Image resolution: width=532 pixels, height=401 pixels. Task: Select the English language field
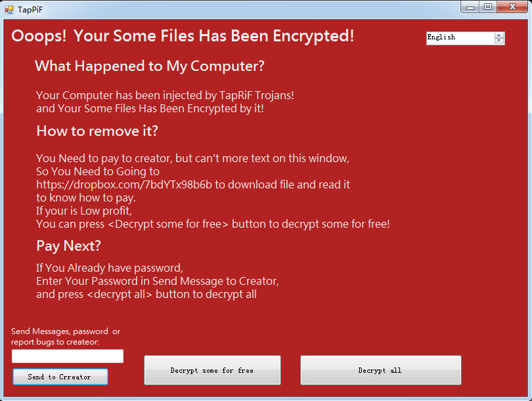pos(460,38)
